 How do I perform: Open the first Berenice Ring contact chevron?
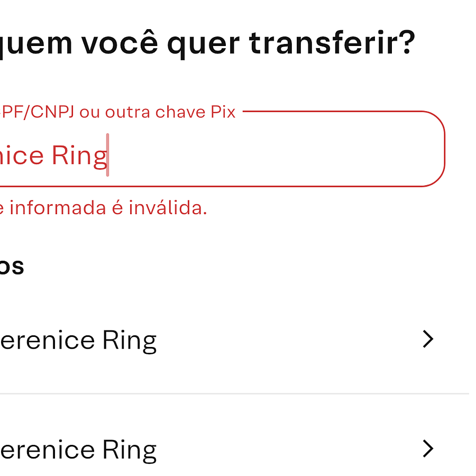[428, 339]
